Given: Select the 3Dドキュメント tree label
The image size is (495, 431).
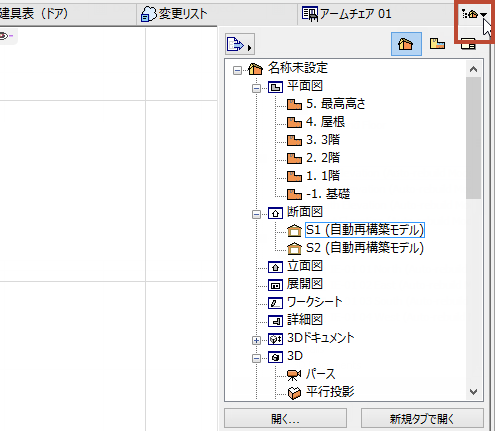Looking at the screenshot, I should click(321, 338).
